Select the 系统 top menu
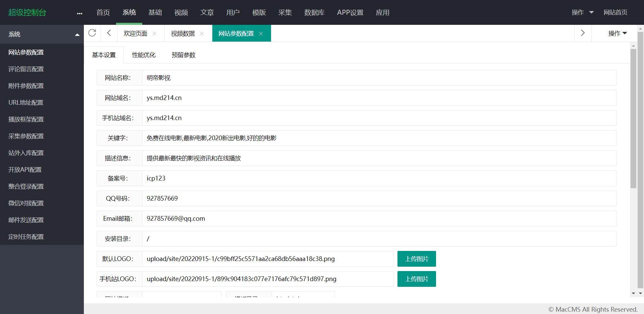 pos(129,12)
